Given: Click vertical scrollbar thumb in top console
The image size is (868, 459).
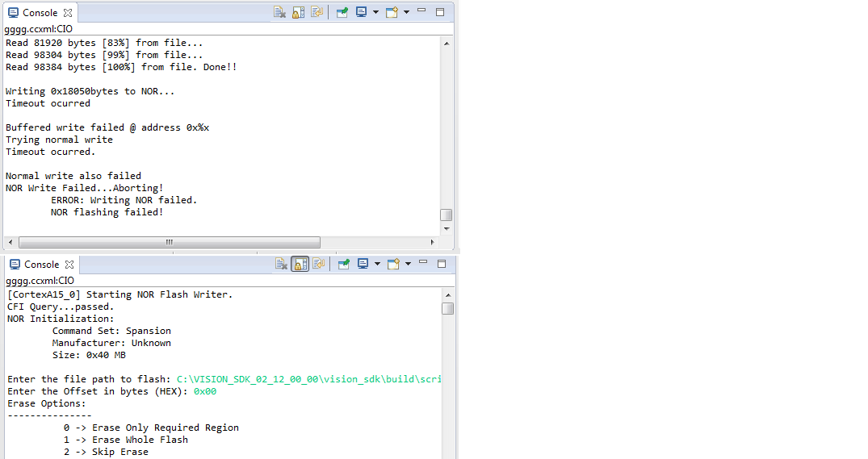Looking at the screenshot, I should [447, 215].
